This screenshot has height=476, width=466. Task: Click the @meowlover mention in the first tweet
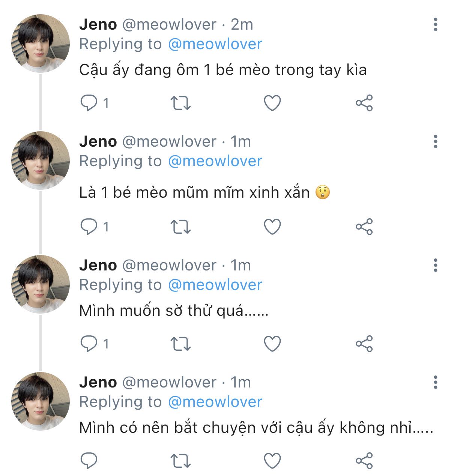click(215, 44)
